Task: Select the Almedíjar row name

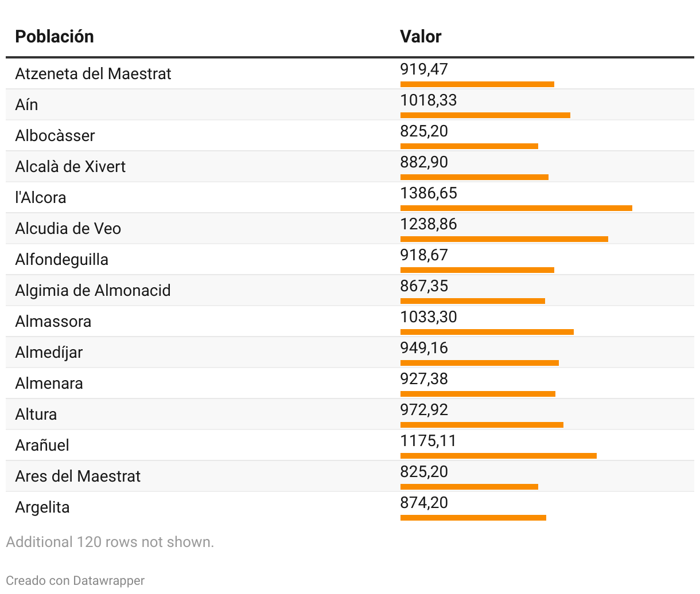Action: click(49, 353)
